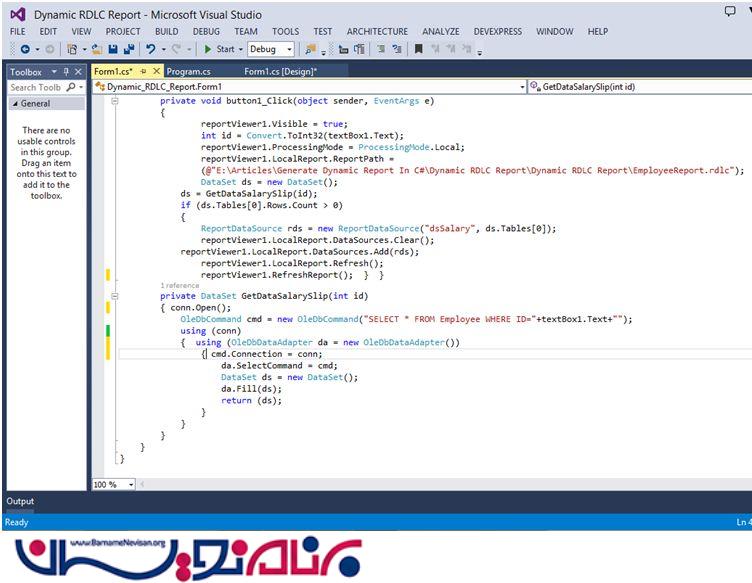Collapse the General toolbox group
The width and height of the screenshot is (752, 583).
click(14, 103)
